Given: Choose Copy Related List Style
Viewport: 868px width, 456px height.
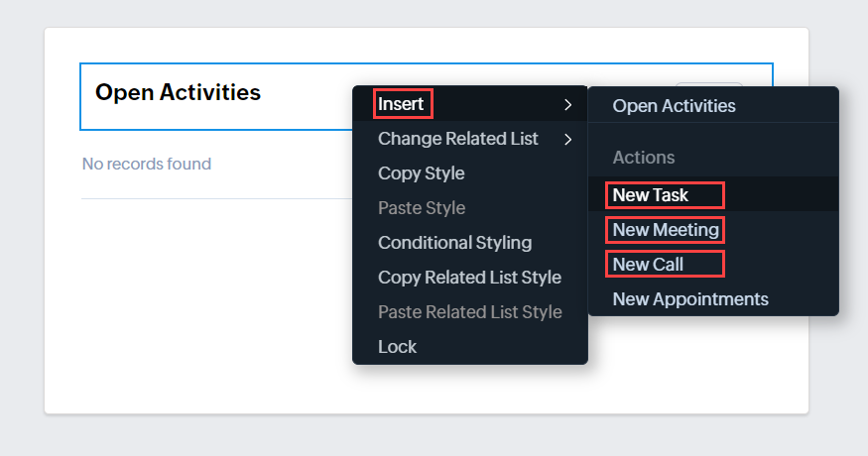Looking at the screenshot, I should point(469,278).
